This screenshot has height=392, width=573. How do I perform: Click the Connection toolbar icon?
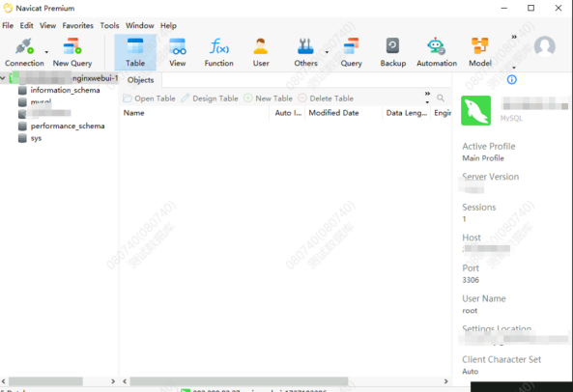[x=24, y=46]
